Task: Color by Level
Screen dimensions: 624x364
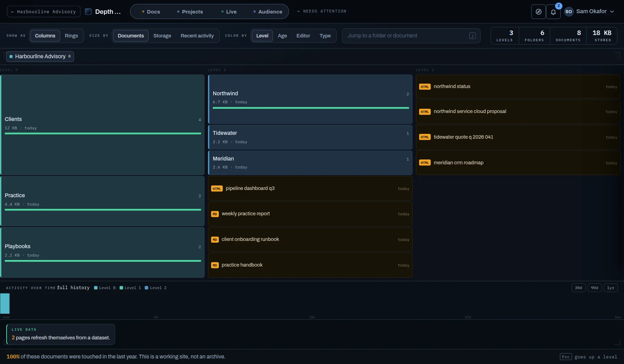Action: pyautogui.click(x=262, y=36)
